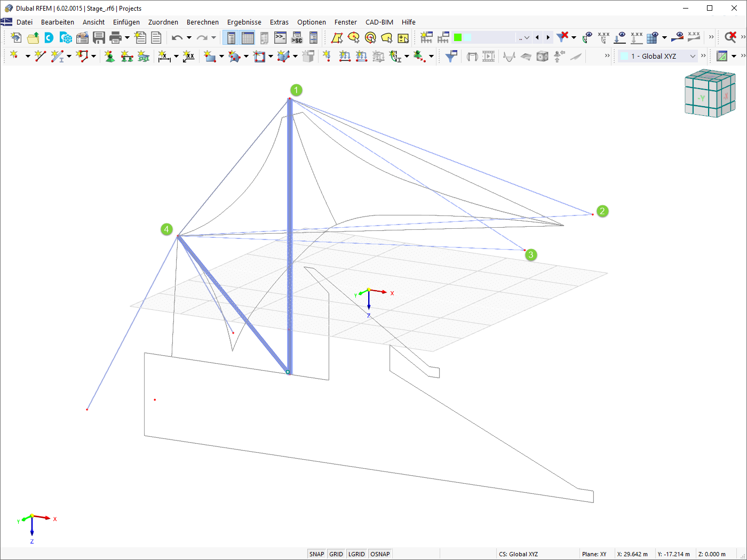Open the filter funnel window icon

click(x=451, y=56)
